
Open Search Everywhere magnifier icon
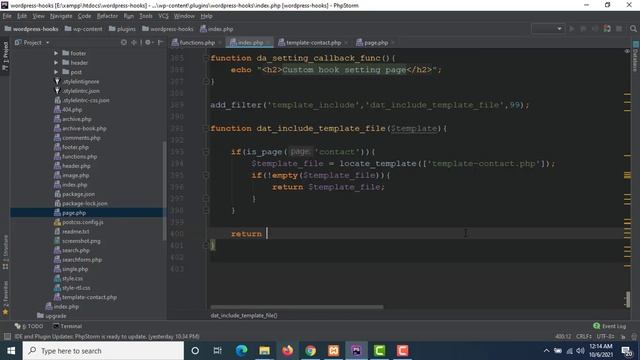click(633, 29)
